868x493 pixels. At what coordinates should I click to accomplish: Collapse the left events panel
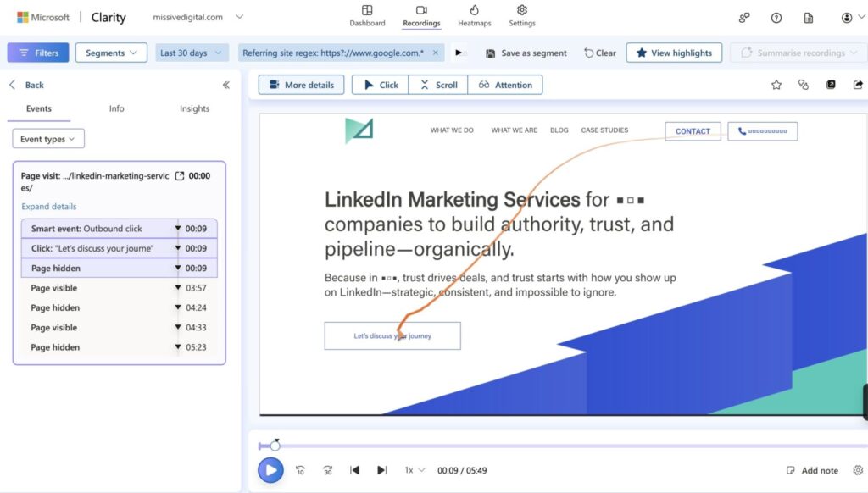[x=226, y=85]
